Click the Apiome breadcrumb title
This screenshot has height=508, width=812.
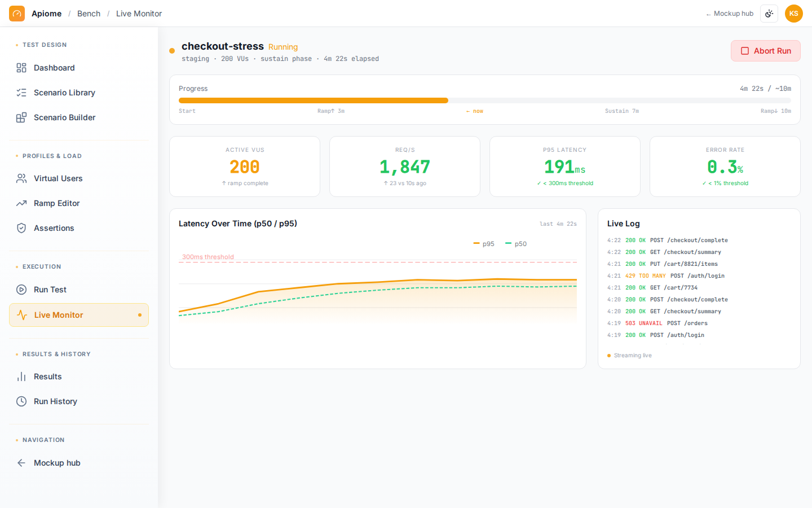(x=46, y=14)
